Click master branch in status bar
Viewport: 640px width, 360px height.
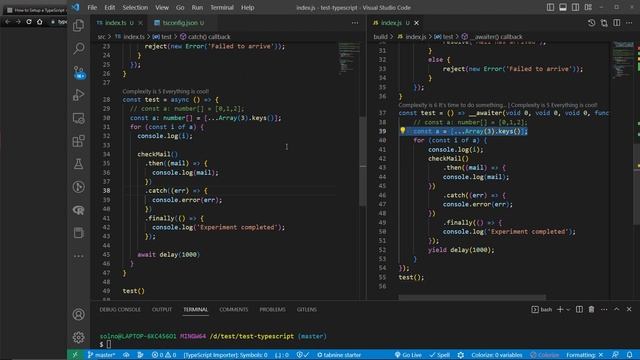pyautogui.click(x=101, y=355)
